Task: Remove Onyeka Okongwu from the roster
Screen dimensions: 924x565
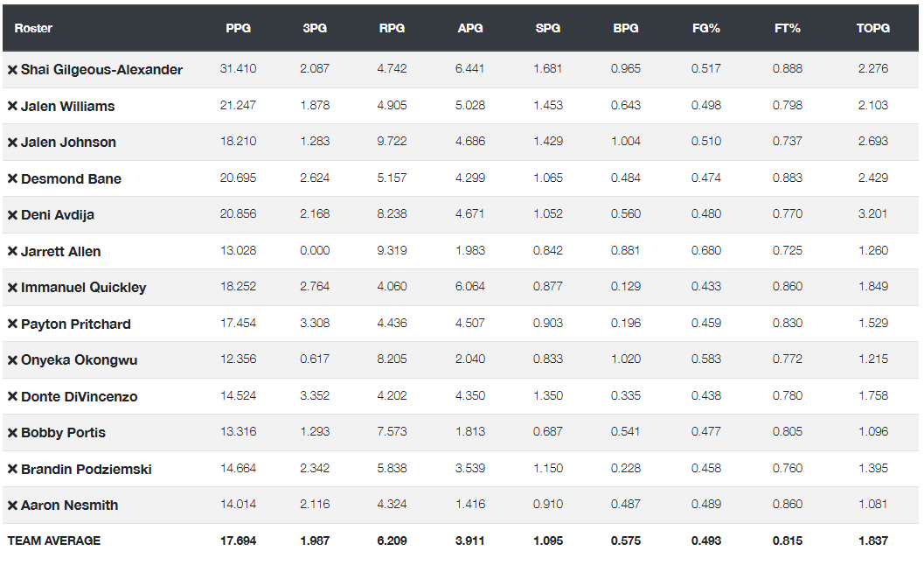Action: (12, 359)
